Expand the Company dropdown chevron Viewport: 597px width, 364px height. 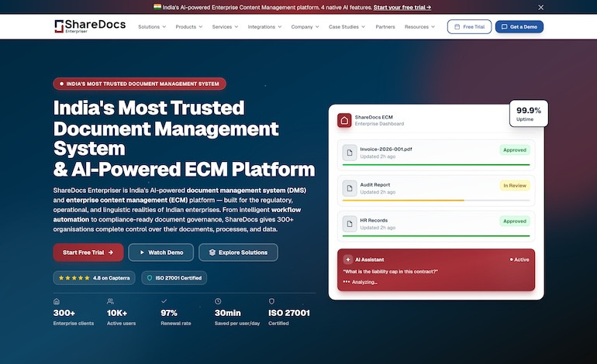317,26
